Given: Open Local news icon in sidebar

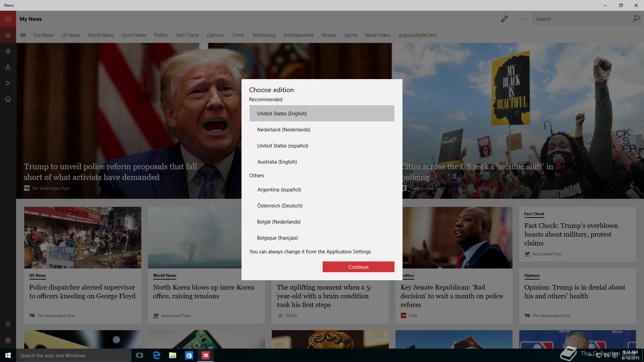Looking at the screenshot, I should (x=8, y=67).
